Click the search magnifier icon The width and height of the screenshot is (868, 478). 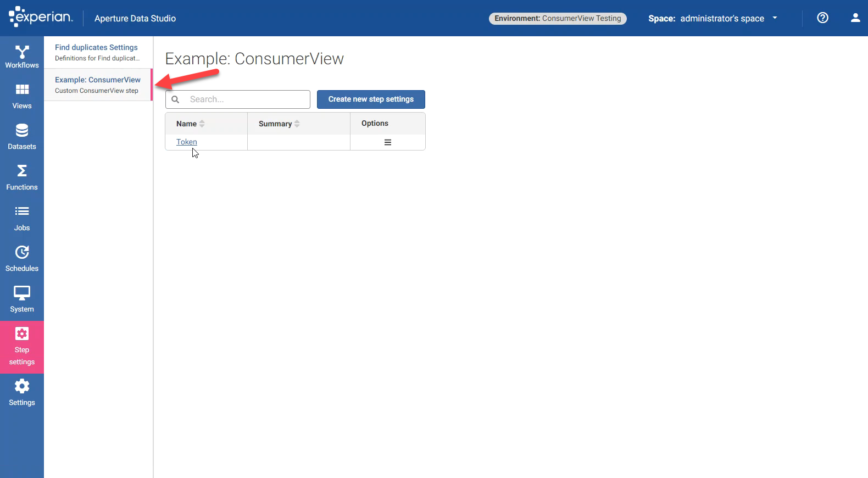point(176,99)
